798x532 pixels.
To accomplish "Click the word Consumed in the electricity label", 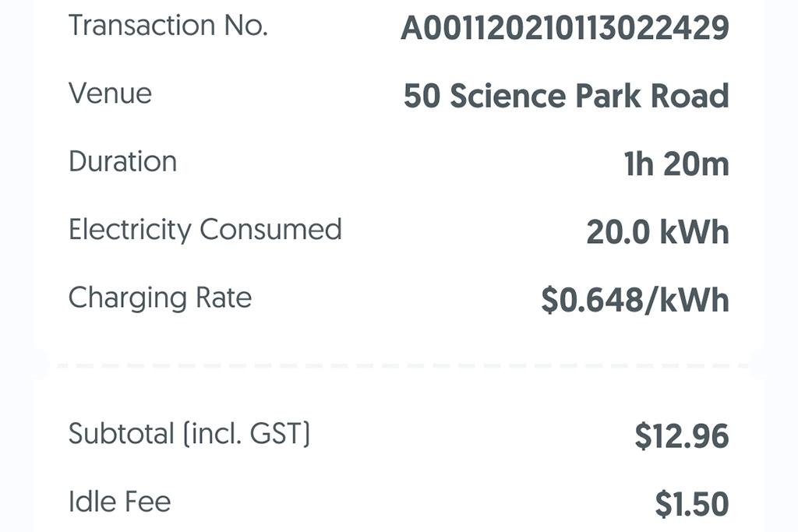I will tap(270, 230).
